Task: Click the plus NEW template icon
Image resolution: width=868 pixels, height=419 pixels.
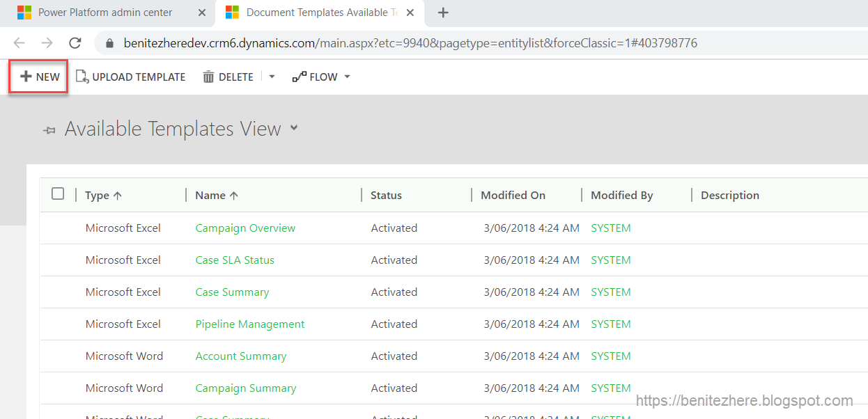Action: 26,77
